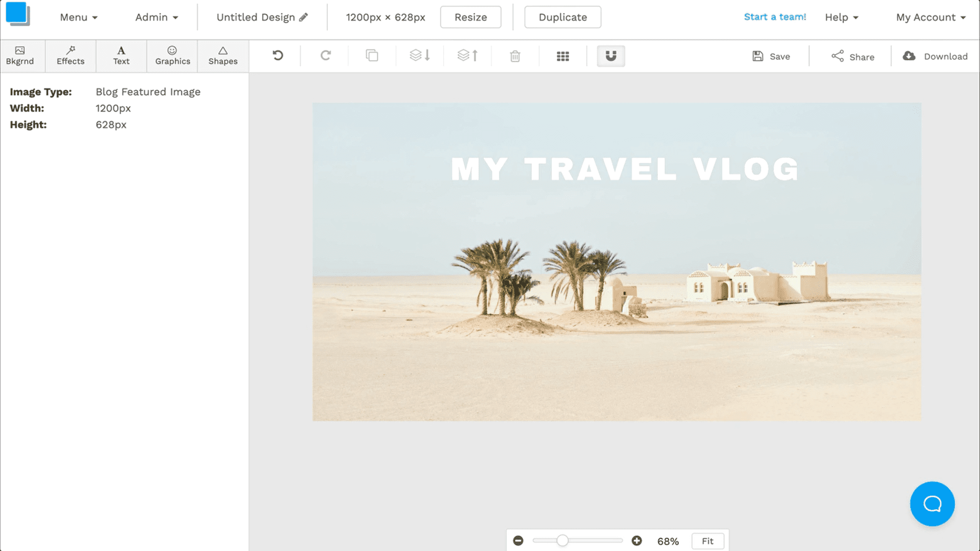
Task: Click the copy element icon
Action: pyautogui.click(x=372, y=56)
